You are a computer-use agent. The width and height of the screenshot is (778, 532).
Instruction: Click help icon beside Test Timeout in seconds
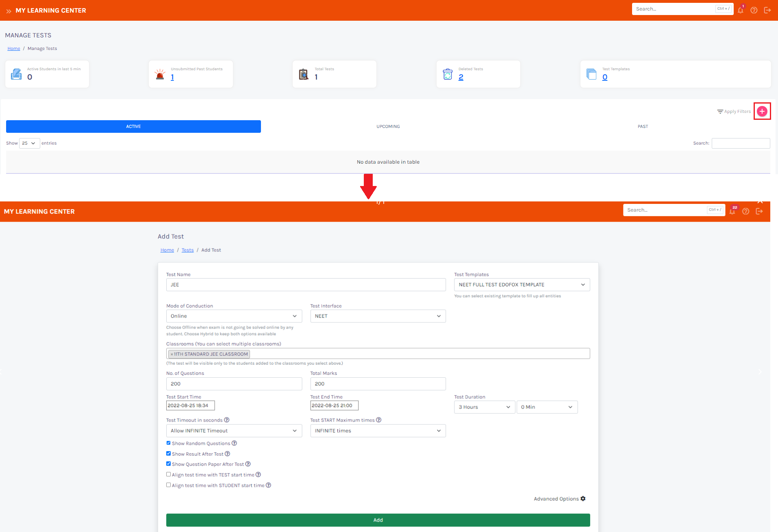pyautogui.click(x=227, y=420)
